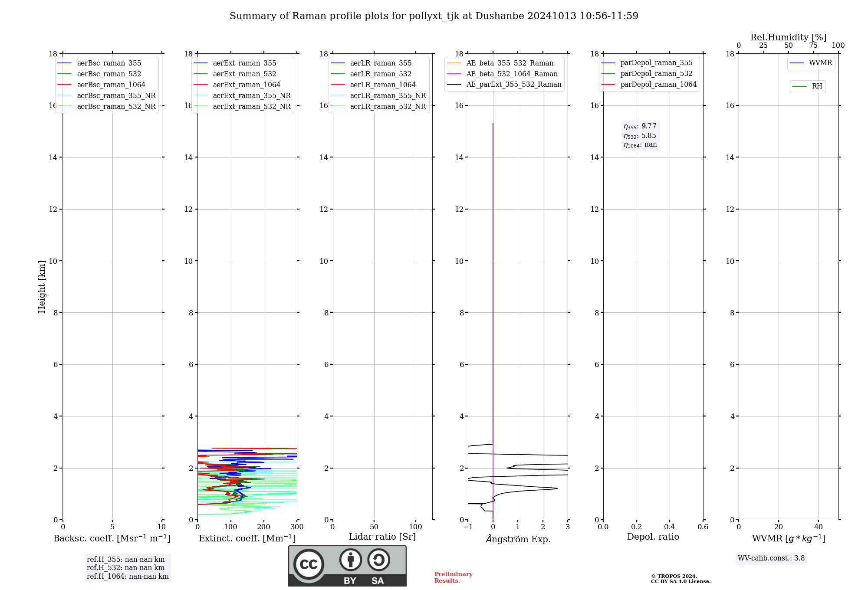
Task: Click the TROPOS 2024 license text
Action: [x=681, y=579]
